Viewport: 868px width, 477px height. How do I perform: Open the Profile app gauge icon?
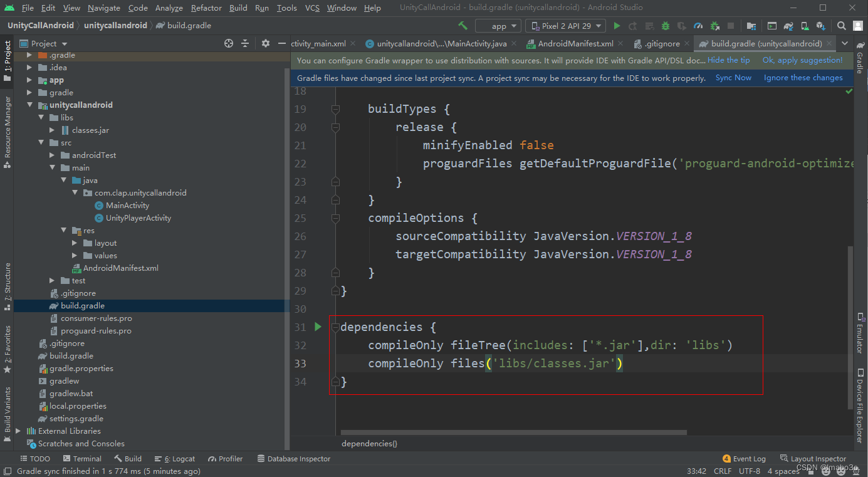[698, 26]
